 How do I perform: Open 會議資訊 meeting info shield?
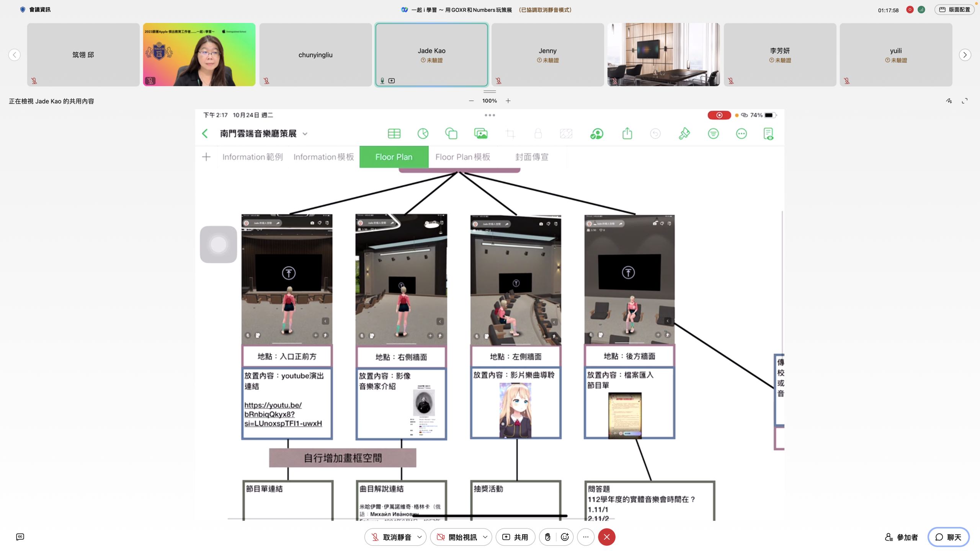pyautogui.click(x=23, y=10)
